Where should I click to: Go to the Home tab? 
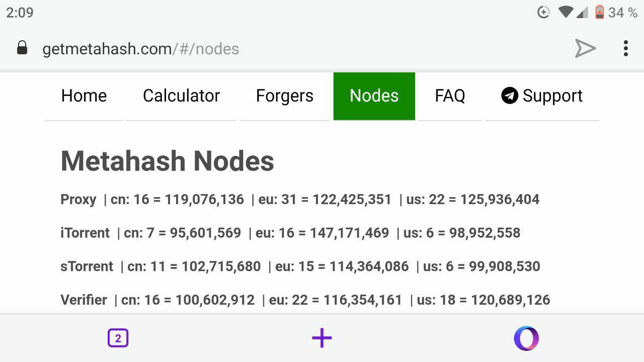(84, 96)
